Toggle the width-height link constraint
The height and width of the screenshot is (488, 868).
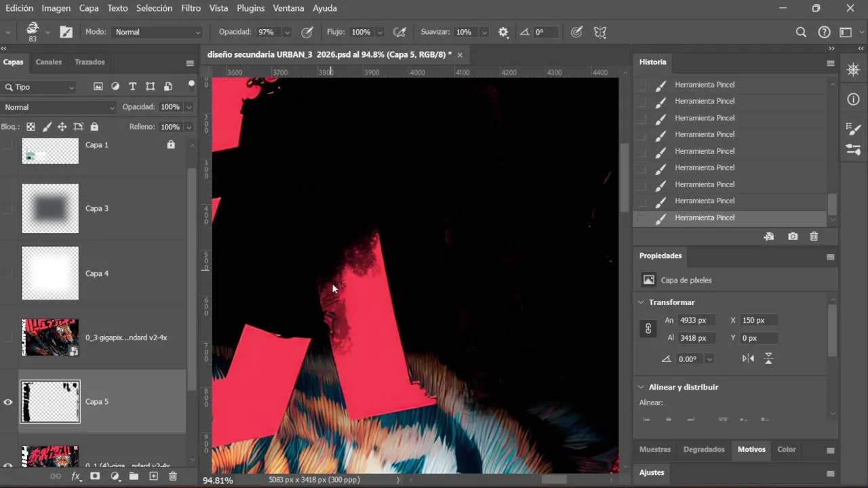tap(648, 329)
